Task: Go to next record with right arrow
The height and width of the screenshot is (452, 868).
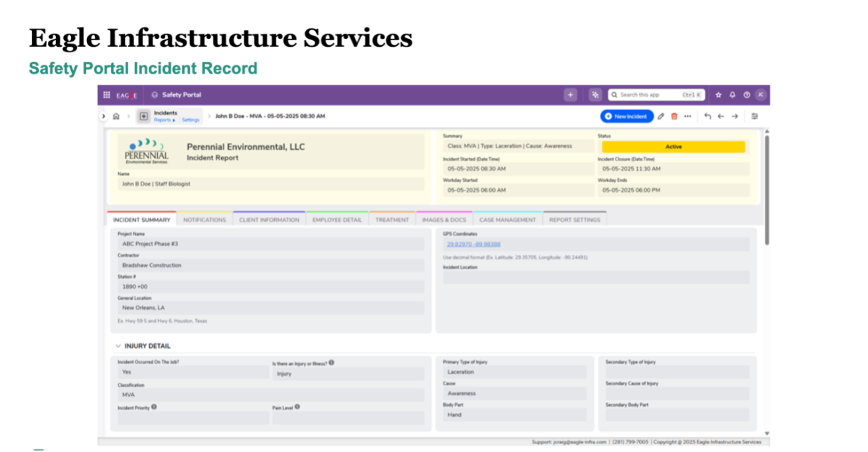Action: pyautogui.click(x=735, y=116)
